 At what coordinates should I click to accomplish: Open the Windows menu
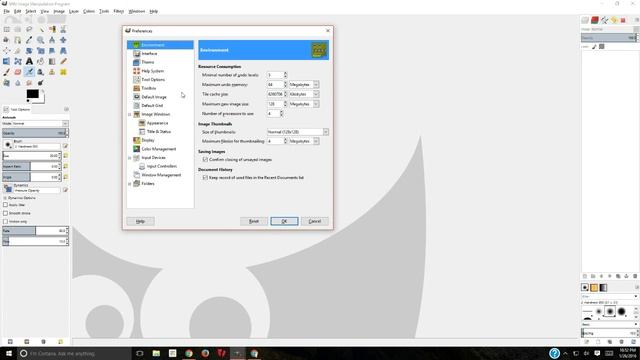[137, 11]
